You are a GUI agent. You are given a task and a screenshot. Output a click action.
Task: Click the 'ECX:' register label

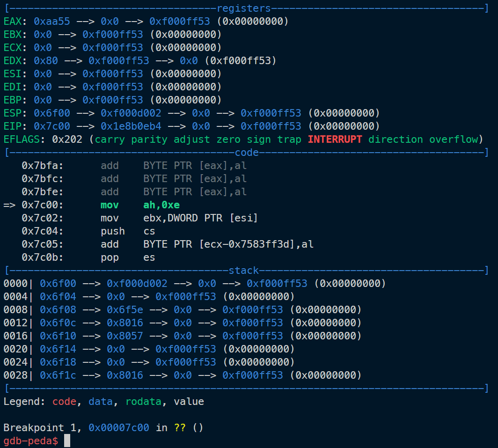[15, 47]
